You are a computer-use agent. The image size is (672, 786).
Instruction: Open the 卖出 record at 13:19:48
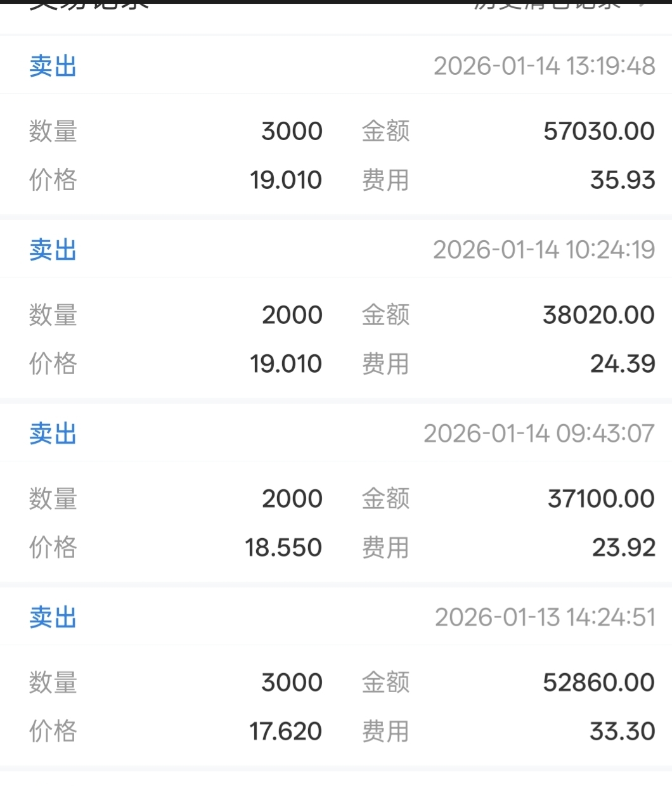click(53, 66)
